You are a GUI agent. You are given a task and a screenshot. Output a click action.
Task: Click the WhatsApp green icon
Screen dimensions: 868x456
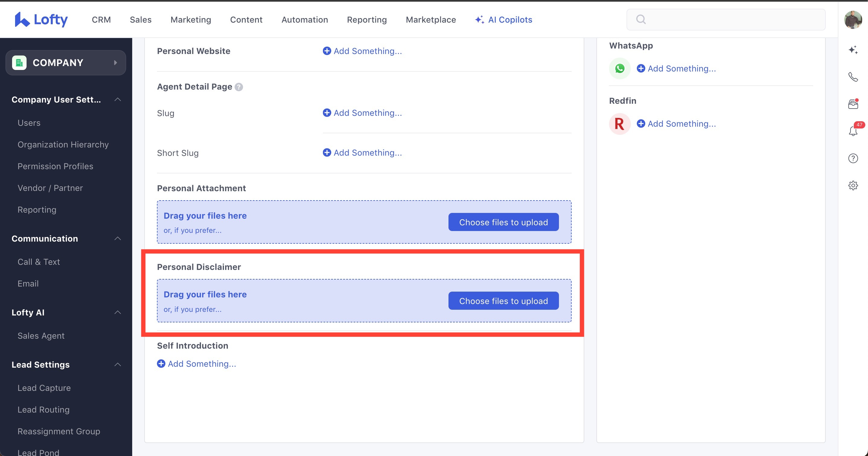pos(620,68)
